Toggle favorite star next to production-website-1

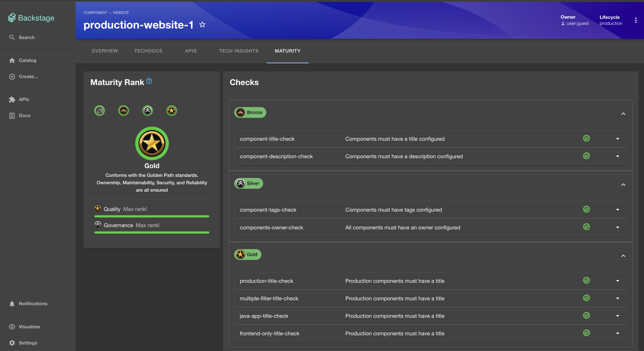tap(202, 24)
